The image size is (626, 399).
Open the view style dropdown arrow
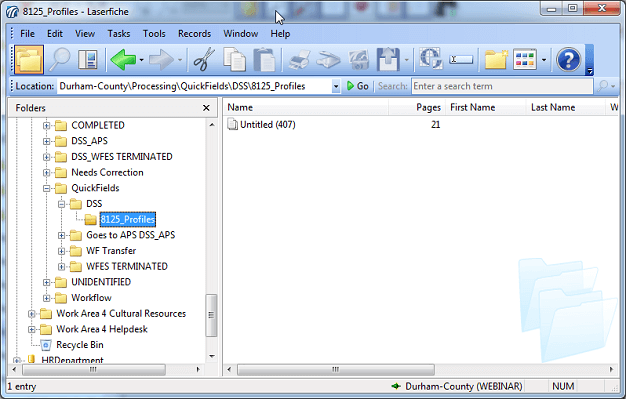(x=544, y=60)
